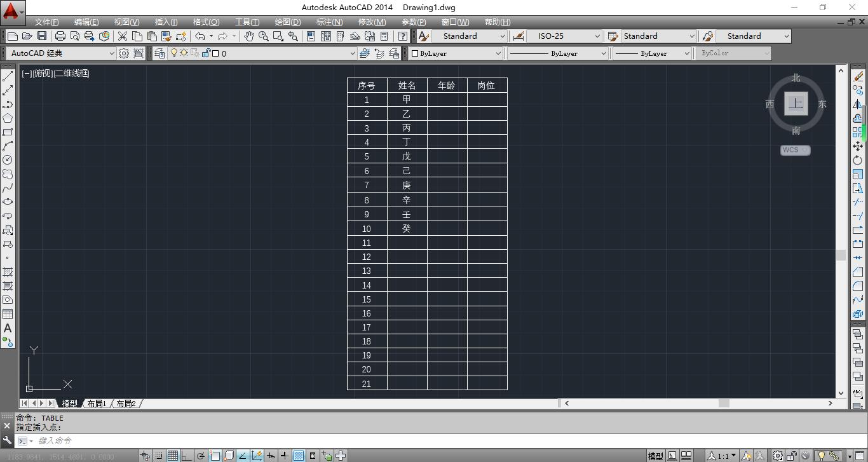Launch the Table creation tool
Image resolution: width=868 pixels, height=462 pixels.
[x=8, y=314]
